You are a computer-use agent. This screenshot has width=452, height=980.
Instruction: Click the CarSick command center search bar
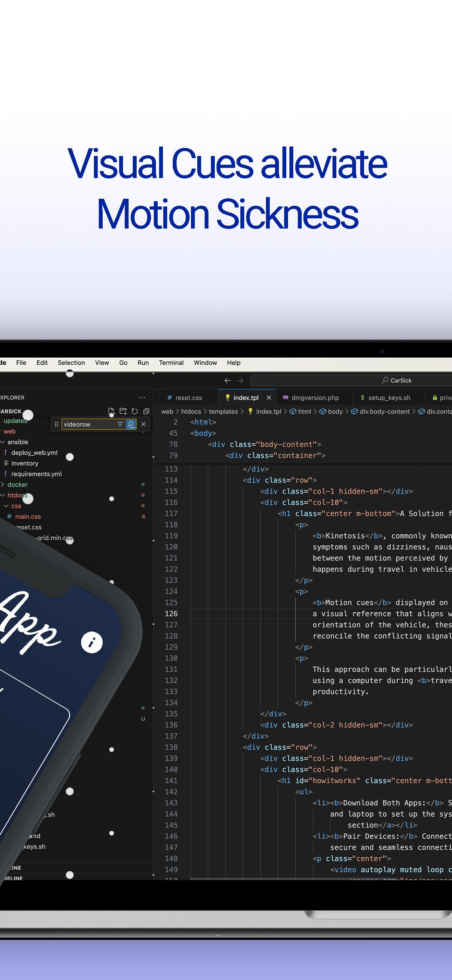click(351, 380)
